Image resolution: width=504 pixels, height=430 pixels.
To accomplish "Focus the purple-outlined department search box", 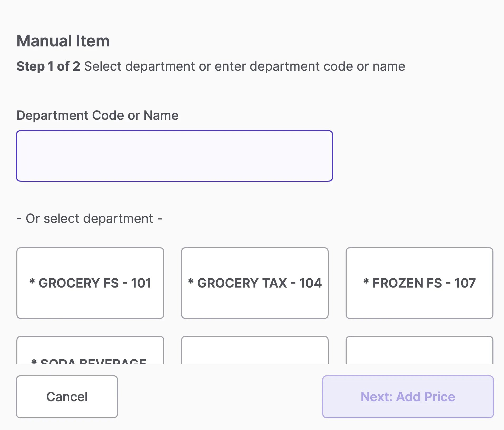I will click(x=175, y=156).
